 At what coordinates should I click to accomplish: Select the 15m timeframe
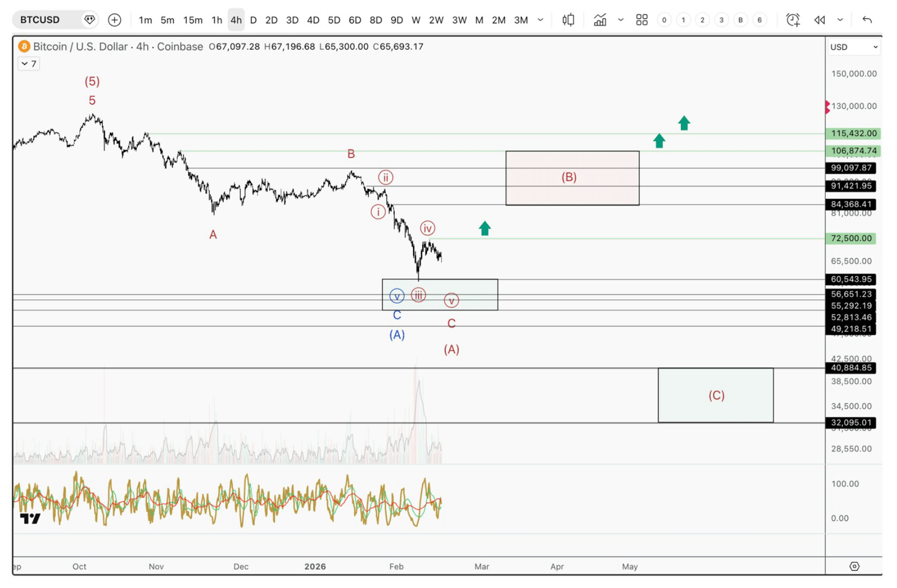(192, 20)
